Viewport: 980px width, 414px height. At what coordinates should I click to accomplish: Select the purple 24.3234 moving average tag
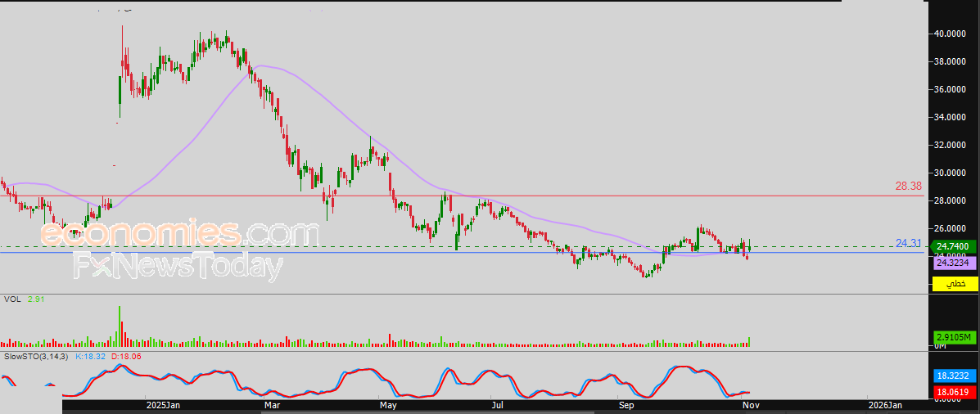coord(955,263)
